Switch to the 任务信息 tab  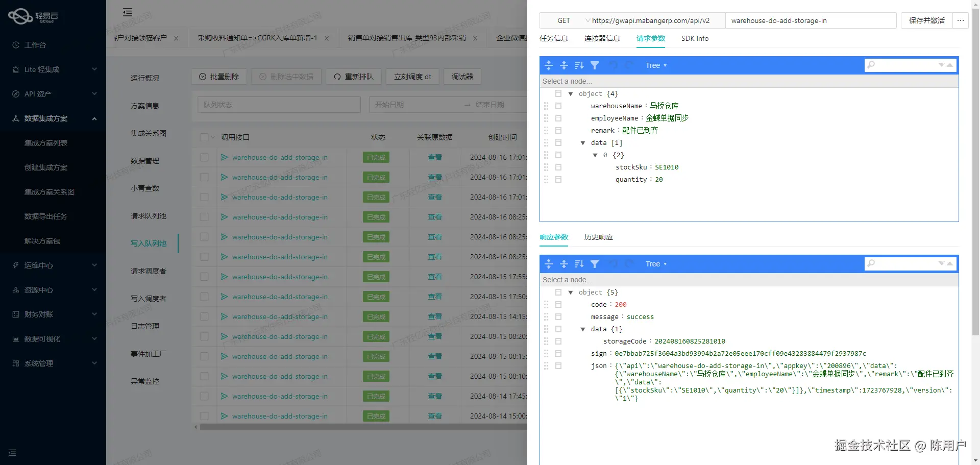pos(554,38)
